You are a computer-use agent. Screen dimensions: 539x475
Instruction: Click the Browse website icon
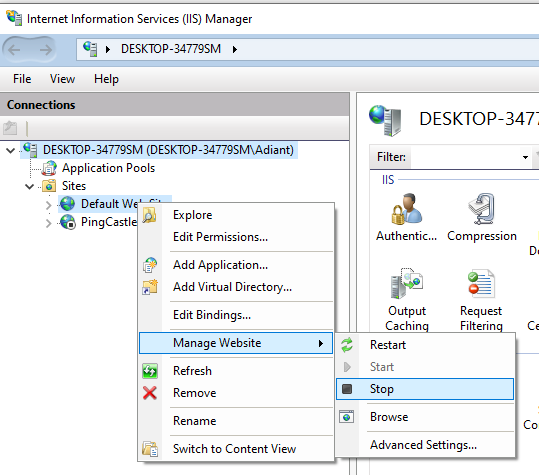(x=347, y=417)
